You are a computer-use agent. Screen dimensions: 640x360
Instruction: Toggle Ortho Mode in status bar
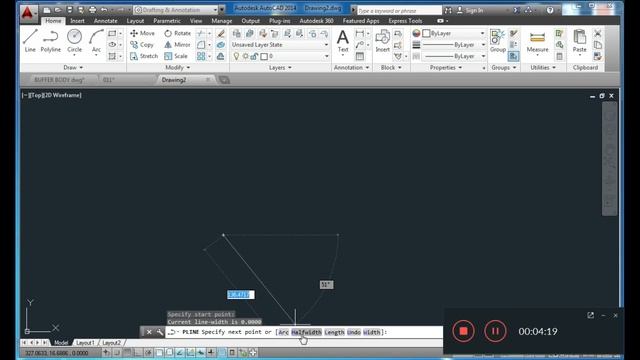[x=138, y=353]
